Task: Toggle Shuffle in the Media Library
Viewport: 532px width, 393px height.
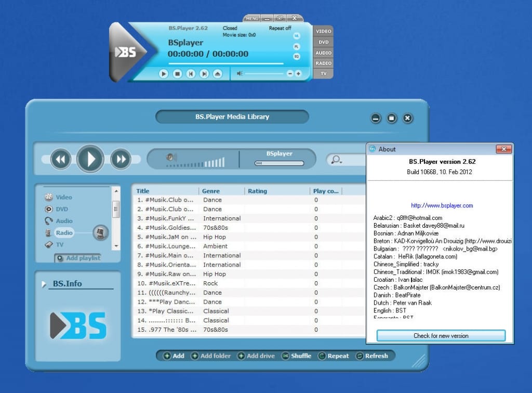Action: click(297, 356)
